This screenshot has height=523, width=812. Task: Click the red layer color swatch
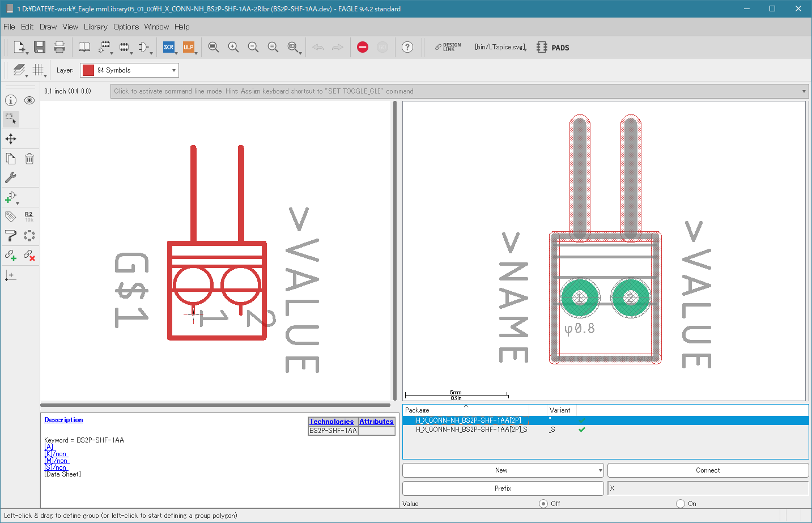(88, 70)
